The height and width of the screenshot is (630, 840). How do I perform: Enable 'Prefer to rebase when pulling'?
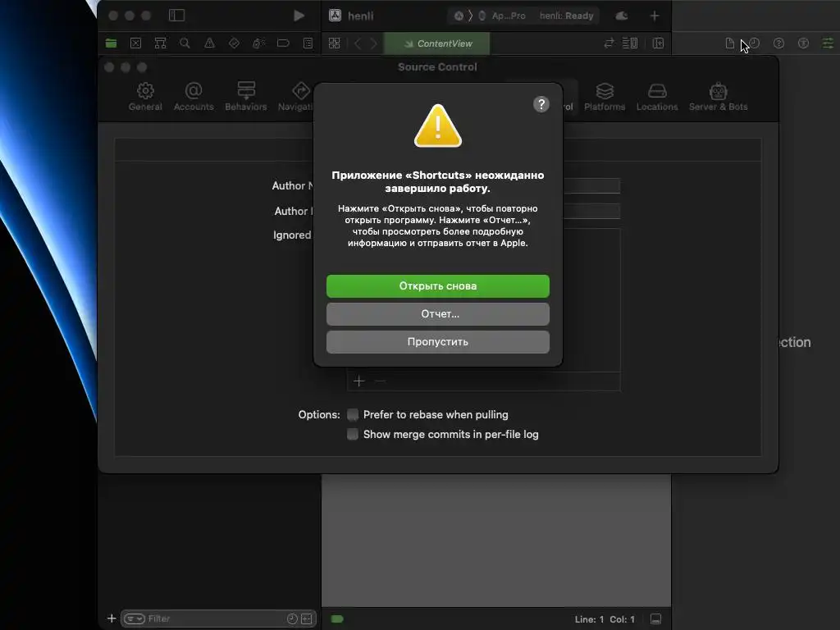coord(353,414)
